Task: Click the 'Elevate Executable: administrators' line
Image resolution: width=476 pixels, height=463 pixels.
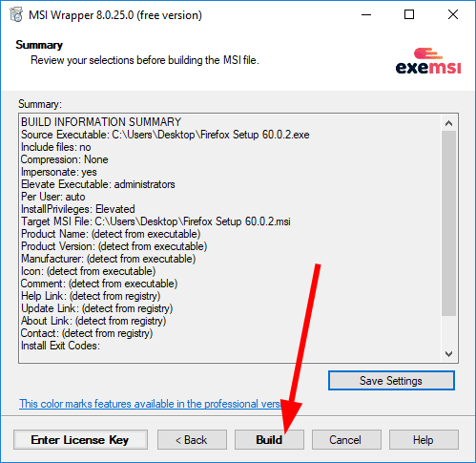Action: [x=98, y=184]
